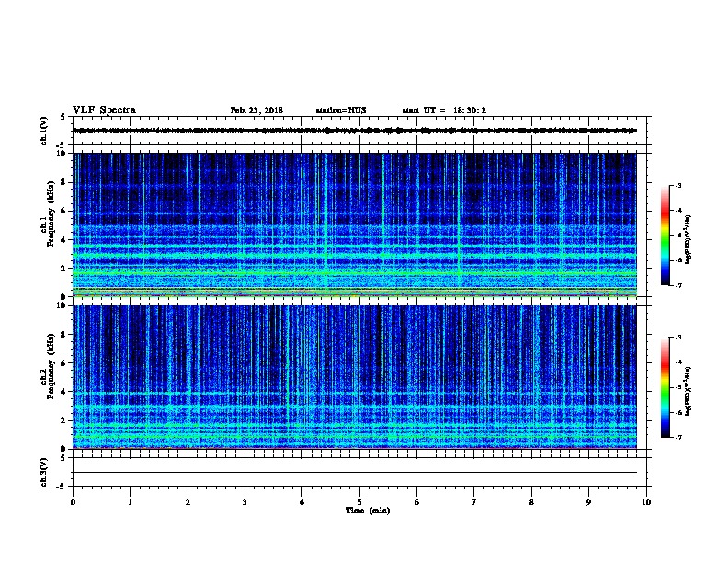Click the "1" tick label on time axis
Image resolution: width=728 pixels, height=563 pixels.
[x=130, y=502]
